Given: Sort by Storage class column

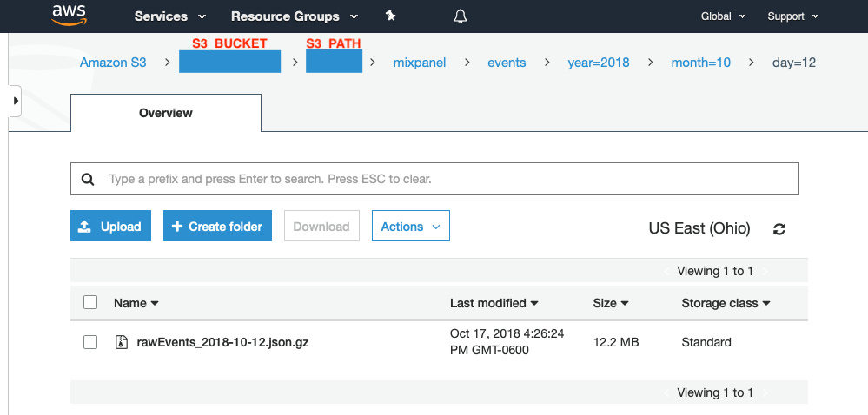Looking at the screenshot, I should [726, 303].
